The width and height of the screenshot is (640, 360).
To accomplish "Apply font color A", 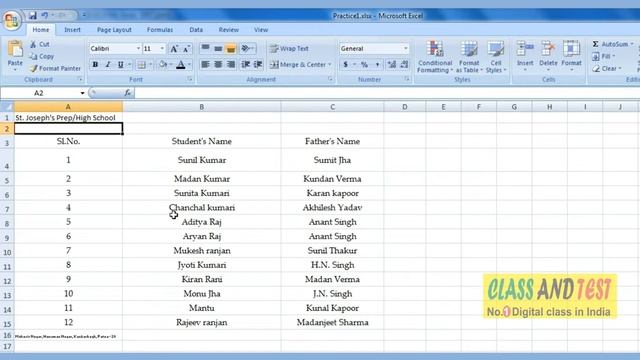I will 181,64.
